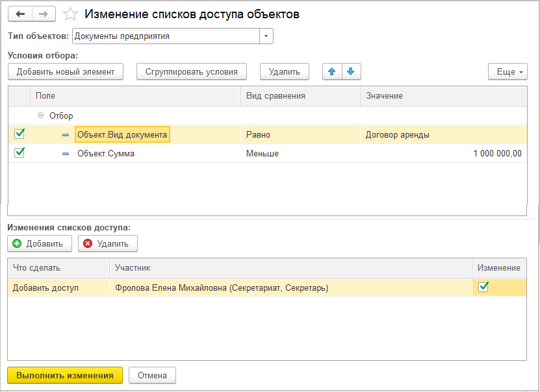
Task: Open the Еще menu dropdown
Action: (508, 71)
